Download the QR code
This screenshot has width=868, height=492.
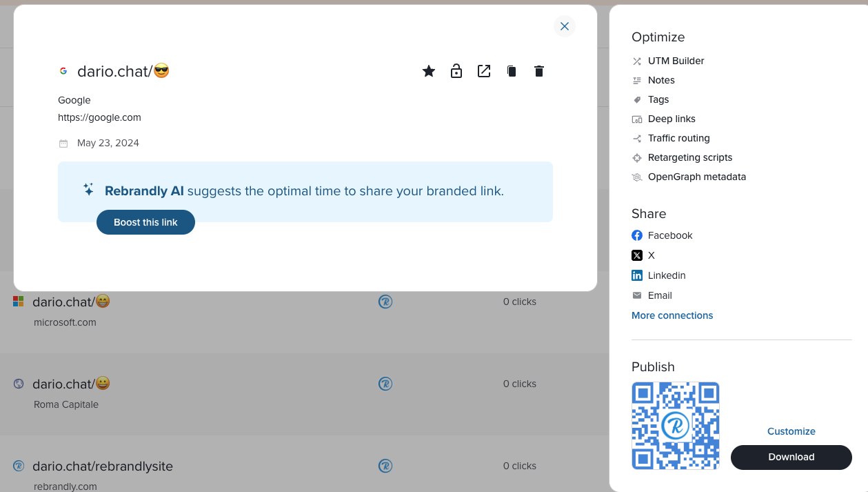(791, 457)
